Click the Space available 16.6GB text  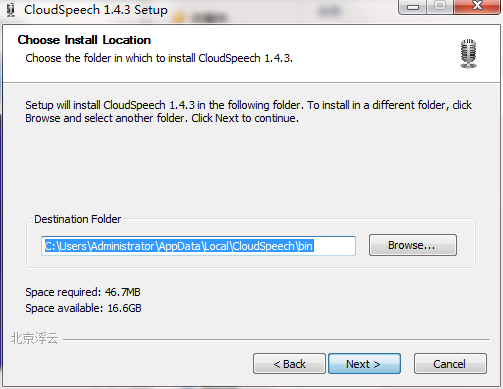pos(83,308)
